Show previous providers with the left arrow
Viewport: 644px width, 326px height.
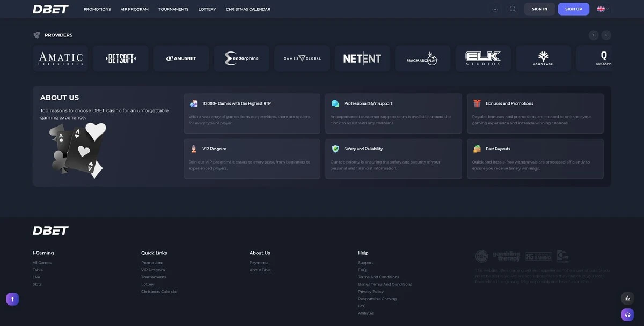click(594, 35)
